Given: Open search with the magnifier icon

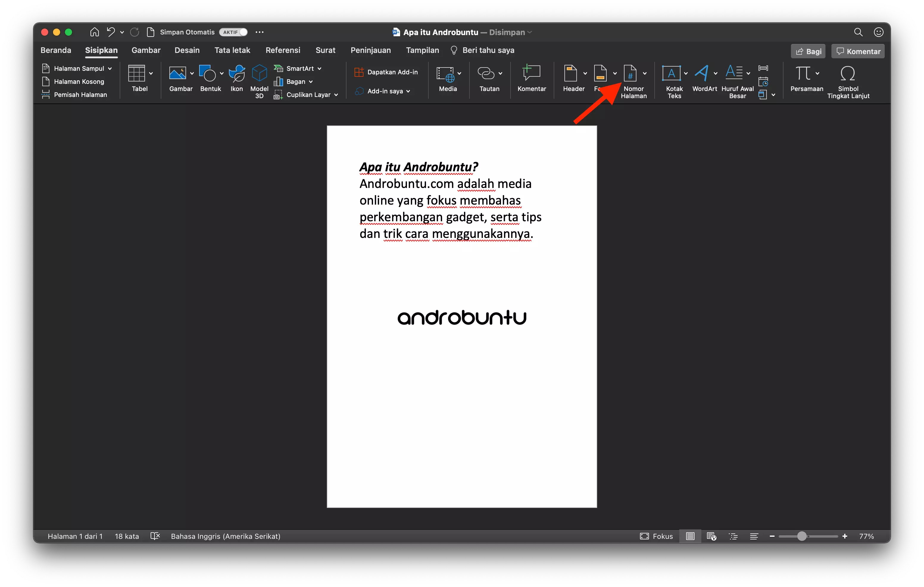Looking at the screenshot, I should tap(859, 32).
